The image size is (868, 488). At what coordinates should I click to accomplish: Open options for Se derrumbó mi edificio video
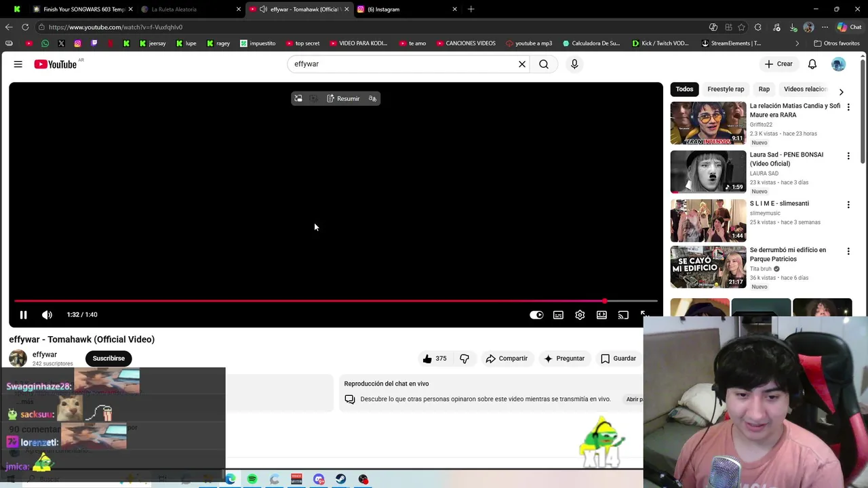[848, 251]
